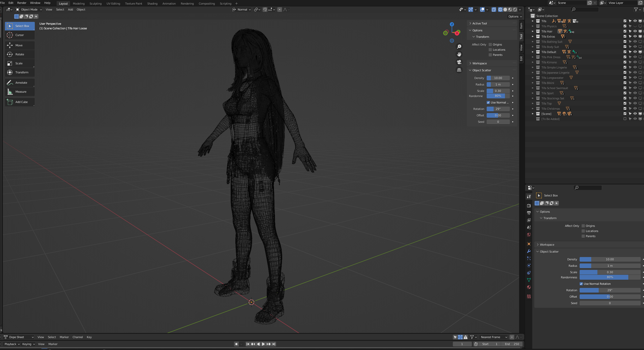The height and width of the screenshot is (350, 644).
Task: Switch to the UV Editing workspace tab
Action: (113, 4)
